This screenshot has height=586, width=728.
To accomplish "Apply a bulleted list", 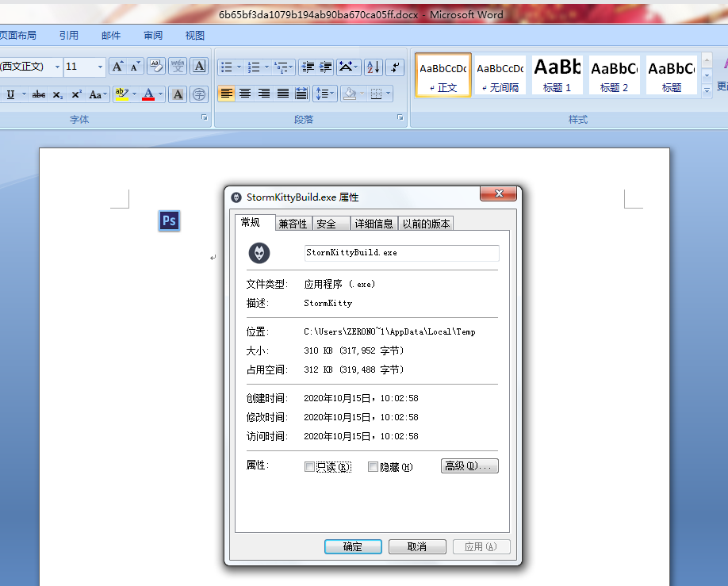I will (227, 67).
